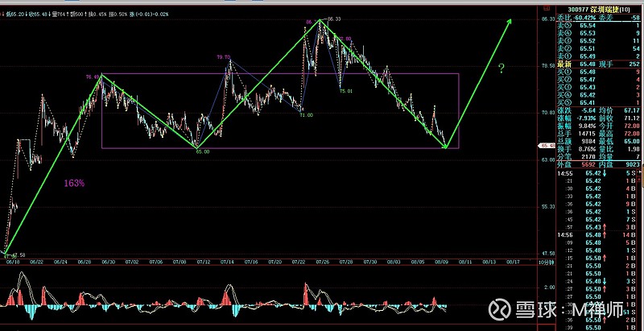Viewport: 644px width, 331px height.
Task: Click the 买⑤ 65.41 order row
Action: tap(599, 102)
